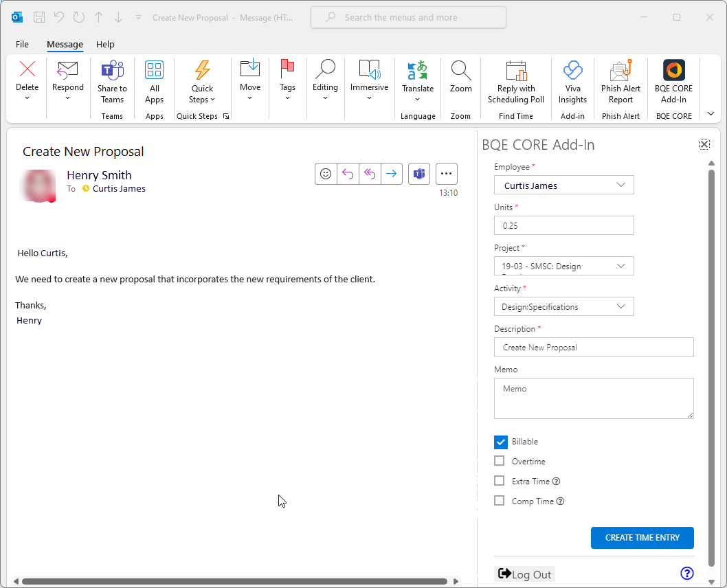727x588 pixels.
Task: Switch to the Help tab
Action: coord(105,44)
